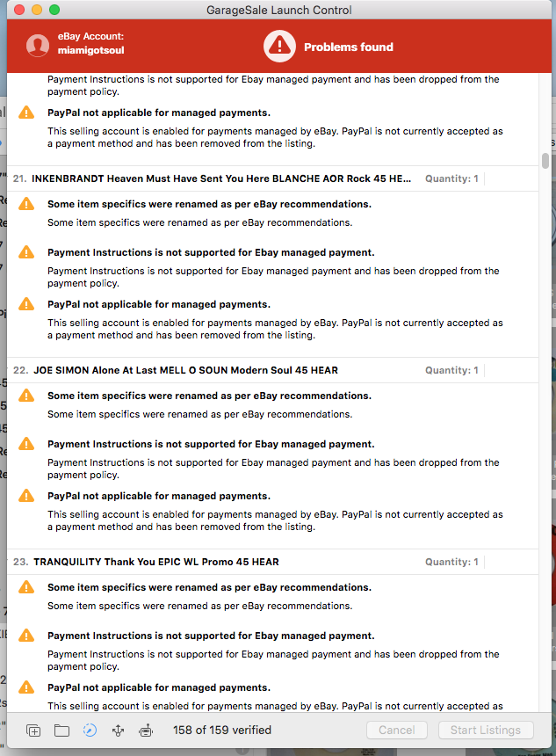Click bold 'PayPal not applicable' under listing 23

click(x=158, y=687)
